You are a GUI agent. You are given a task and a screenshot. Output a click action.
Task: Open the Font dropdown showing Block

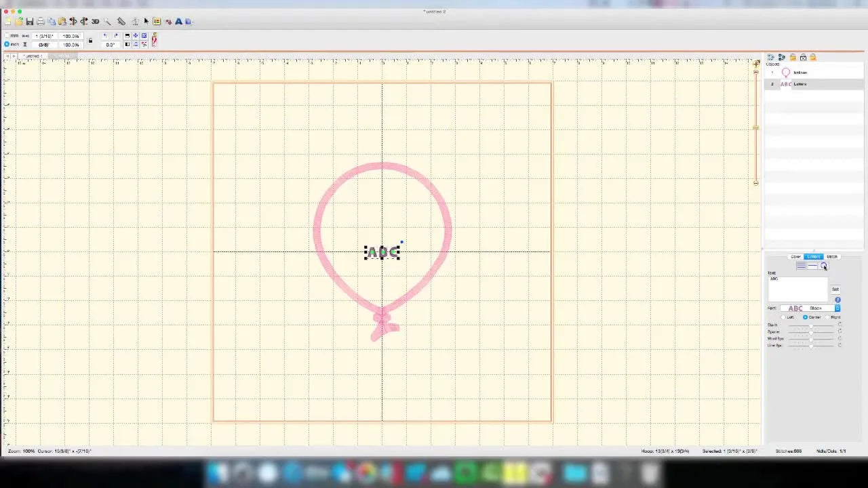[810, 308]
